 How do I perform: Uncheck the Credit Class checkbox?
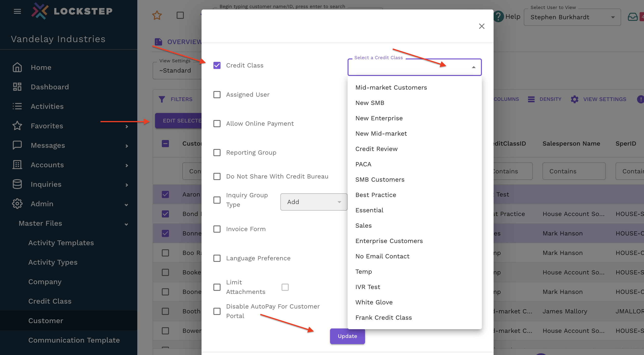pyautogui.click(x=217, y=65)
